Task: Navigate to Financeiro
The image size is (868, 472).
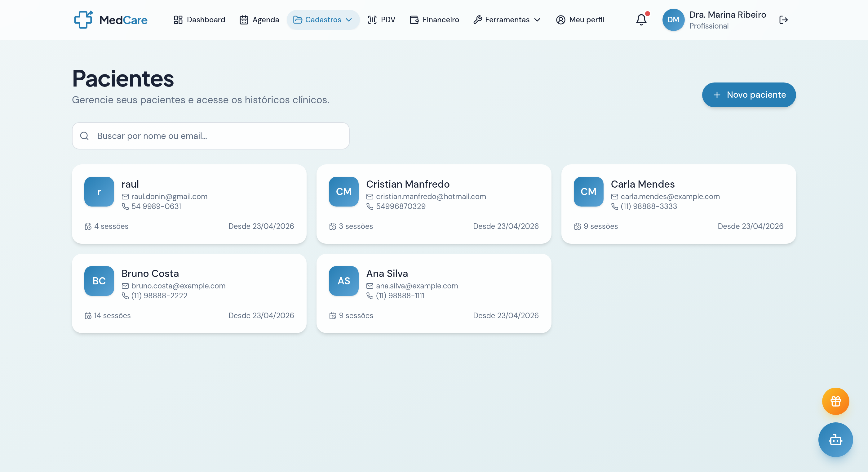Action: click(x=434, y=20)
